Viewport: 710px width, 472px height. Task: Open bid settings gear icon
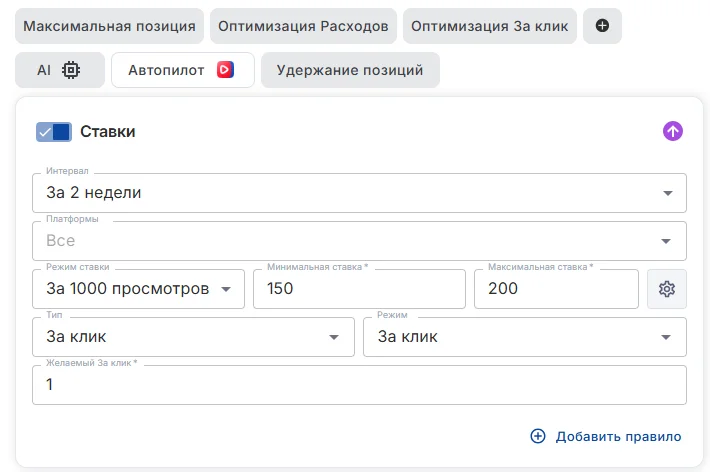click(x=667, y=289)
